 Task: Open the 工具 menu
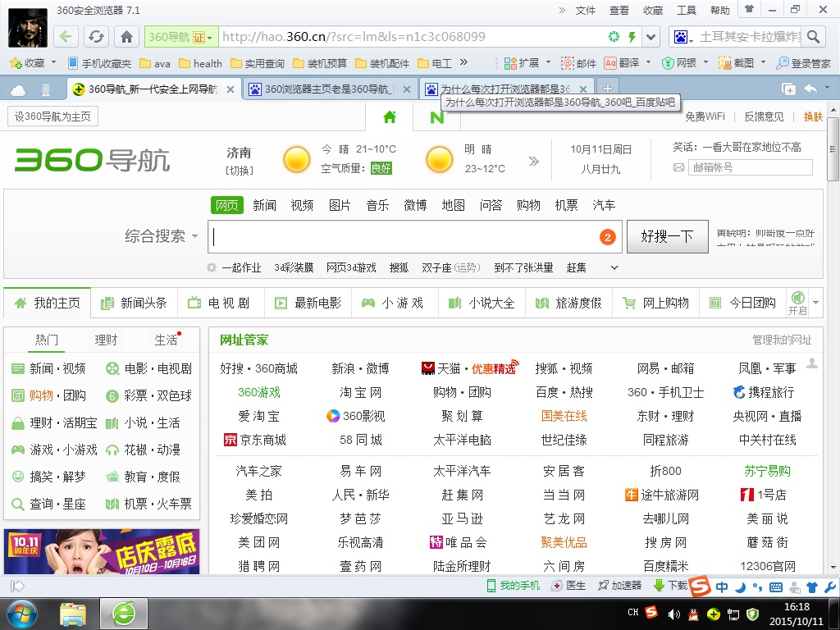(687, 11)
